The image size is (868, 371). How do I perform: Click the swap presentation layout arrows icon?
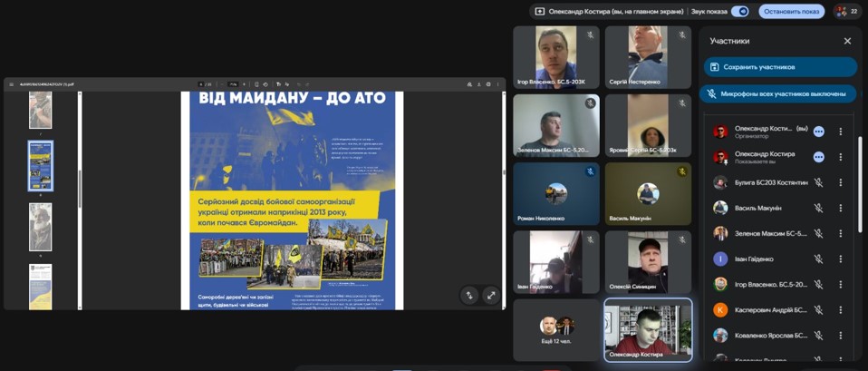point(469,296)
